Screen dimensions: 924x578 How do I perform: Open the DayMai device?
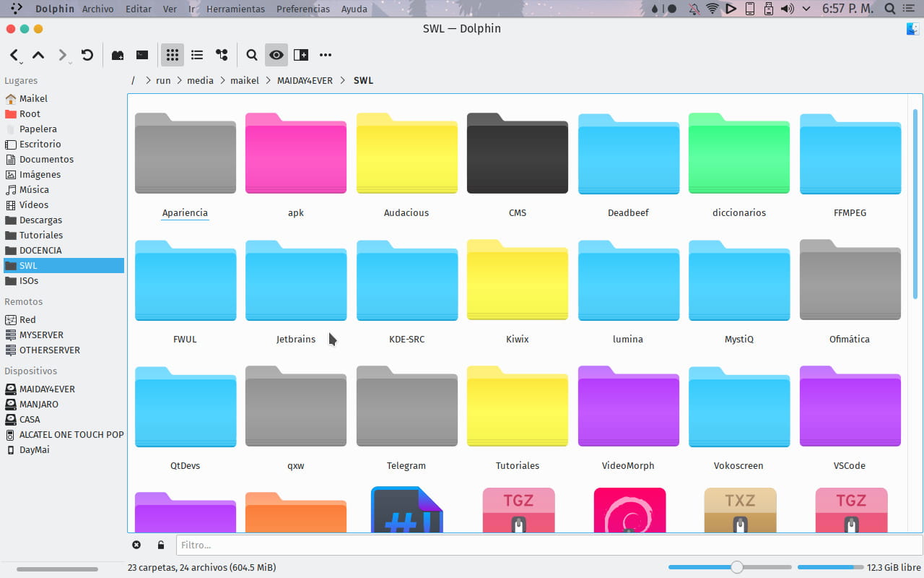(64, 449)
